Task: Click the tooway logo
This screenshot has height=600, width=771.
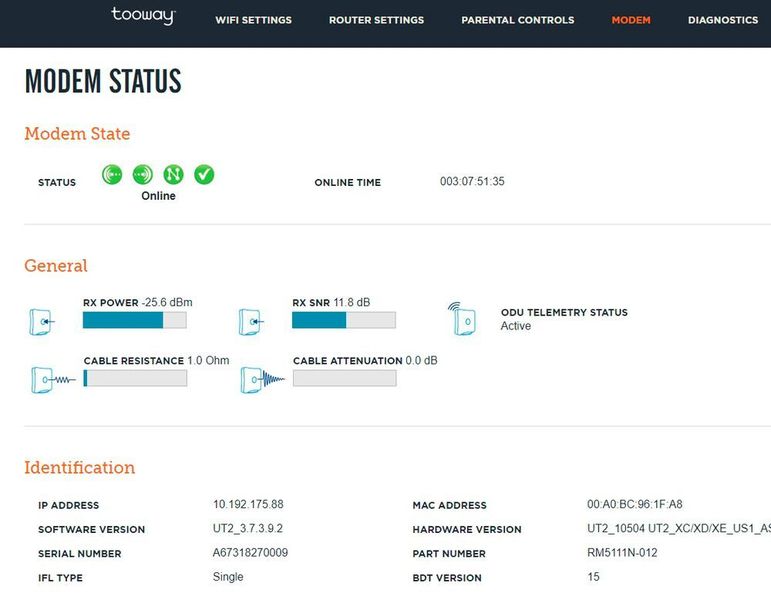Action: [143, 17]
